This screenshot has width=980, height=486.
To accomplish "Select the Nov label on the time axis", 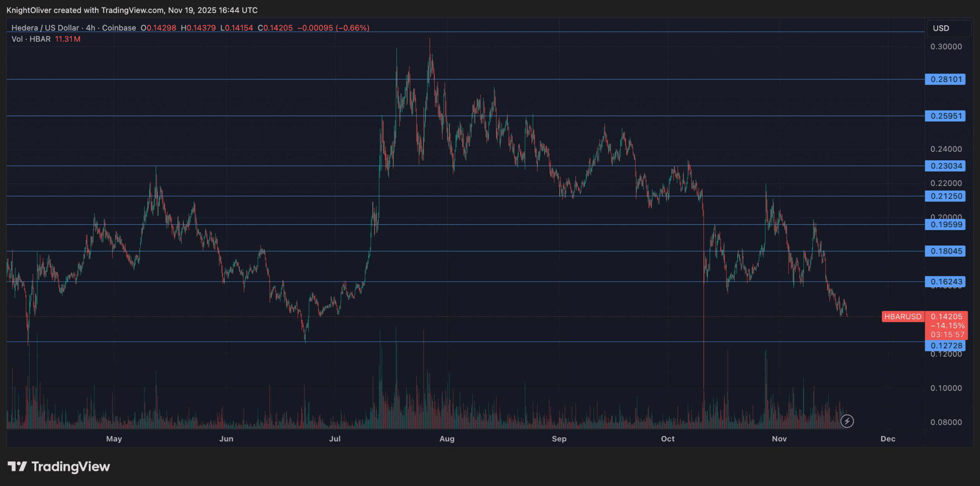I will point(779,439).
